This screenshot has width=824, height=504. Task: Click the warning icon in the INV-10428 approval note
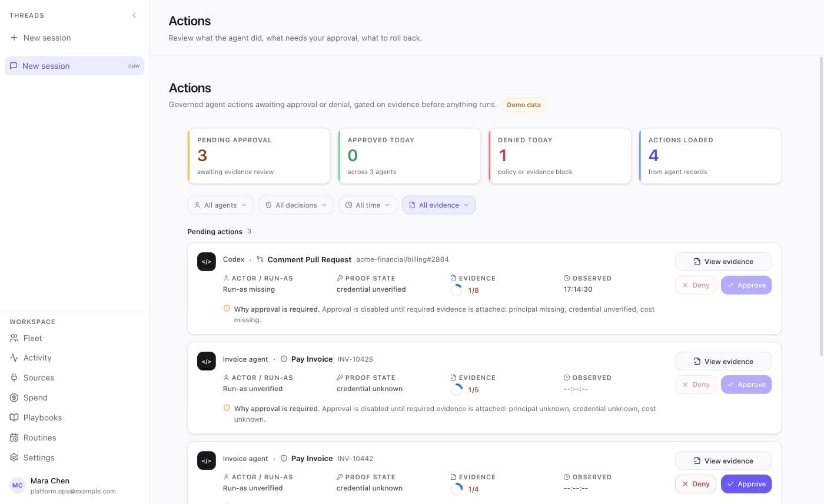[227, 408]
